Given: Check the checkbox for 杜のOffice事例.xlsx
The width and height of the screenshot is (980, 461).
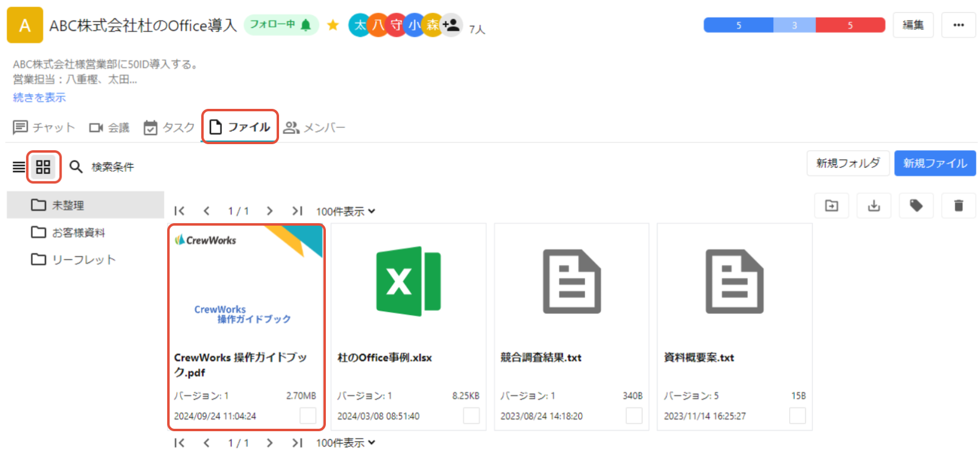Looking at the screenshot, I should pyautogui.click(x=471, y=415).
